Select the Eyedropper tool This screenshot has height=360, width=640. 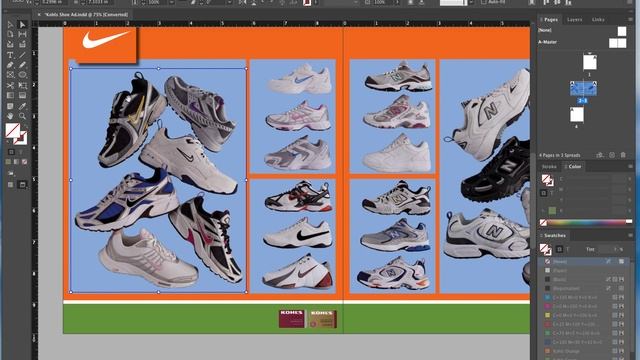(x=22, y=106)
